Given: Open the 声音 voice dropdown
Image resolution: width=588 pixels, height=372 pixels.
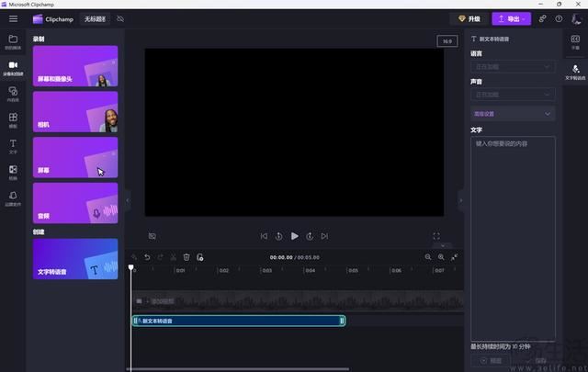Looking at the screenshot, I should point(513,95).
